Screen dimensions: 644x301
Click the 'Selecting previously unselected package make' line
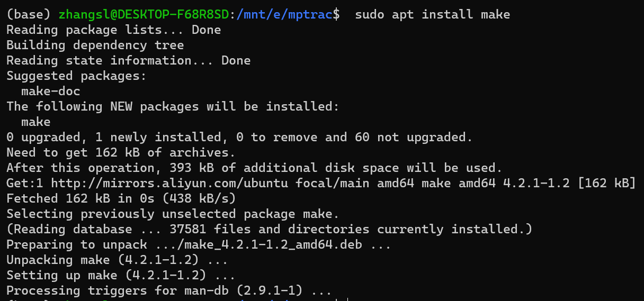click(x=173, y=214)
